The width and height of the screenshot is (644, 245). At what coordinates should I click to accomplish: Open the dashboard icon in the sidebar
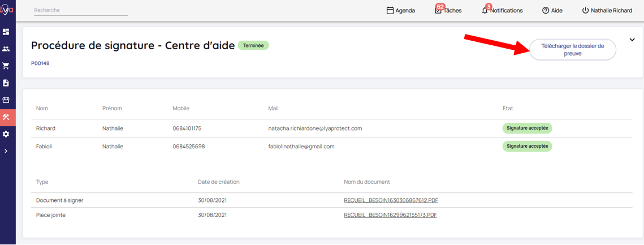coord(6,32)
